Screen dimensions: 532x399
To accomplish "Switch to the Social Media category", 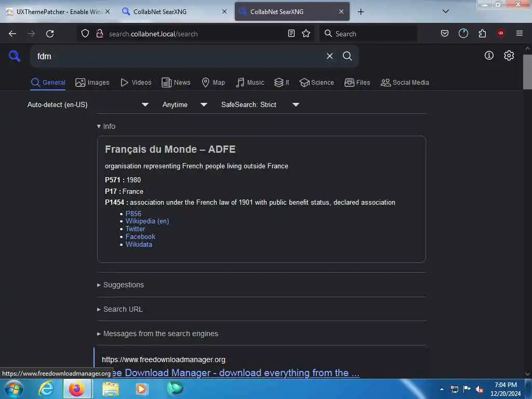I will 405,83.
